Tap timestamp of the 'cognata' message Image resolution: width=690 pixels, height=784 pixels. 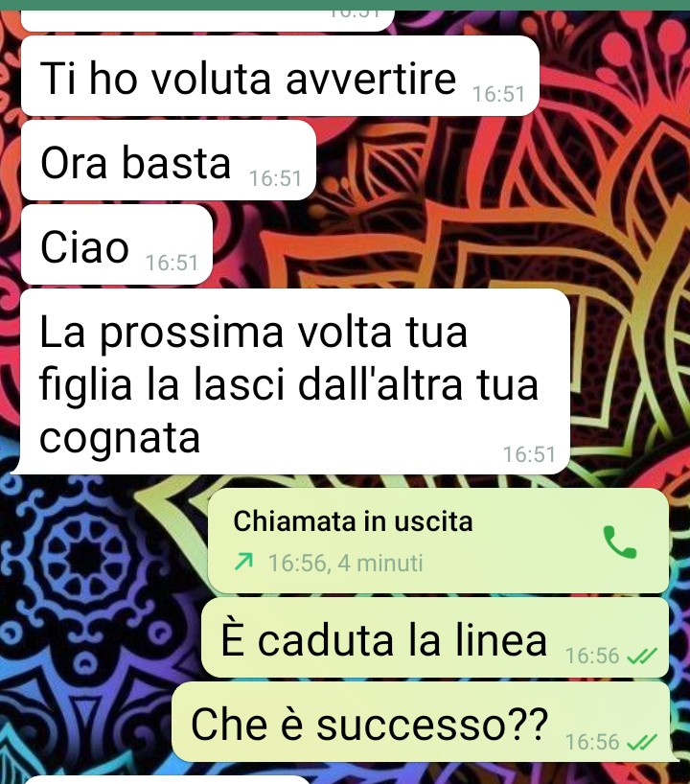pos(529,454)
